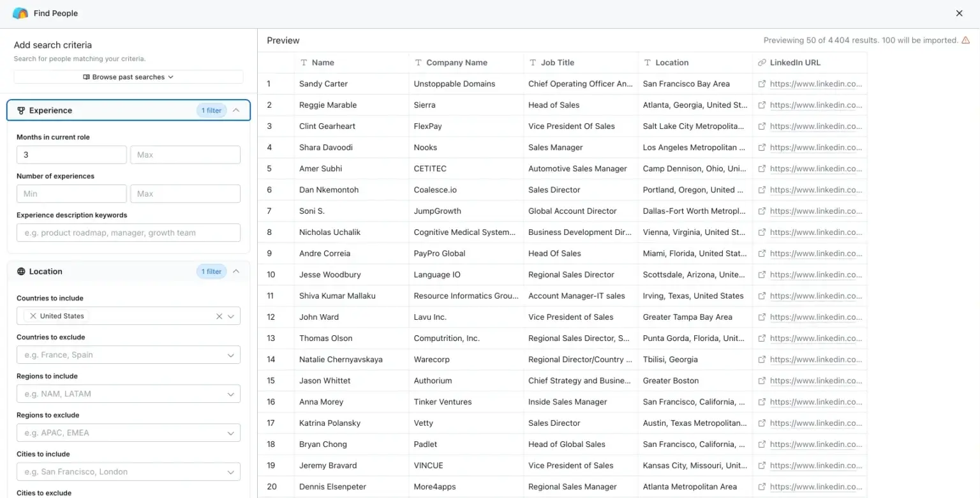Select the Coalesce.io company cell
The height and width of the screenshot is (498, 980).
point(466,190)
